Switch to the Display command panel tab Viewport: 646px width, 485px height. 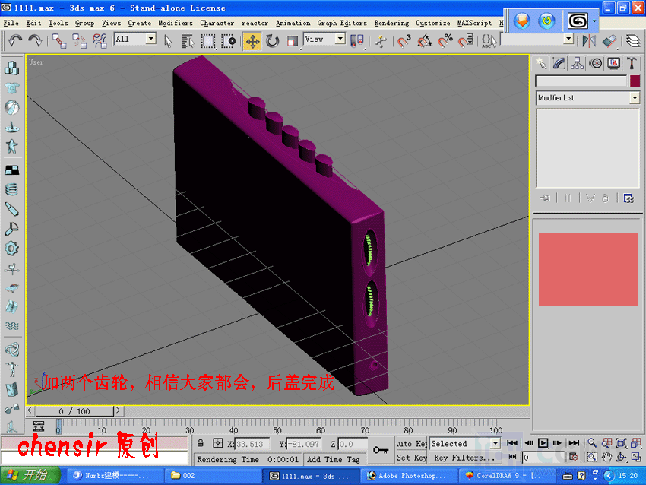click(x=613, y=63)
